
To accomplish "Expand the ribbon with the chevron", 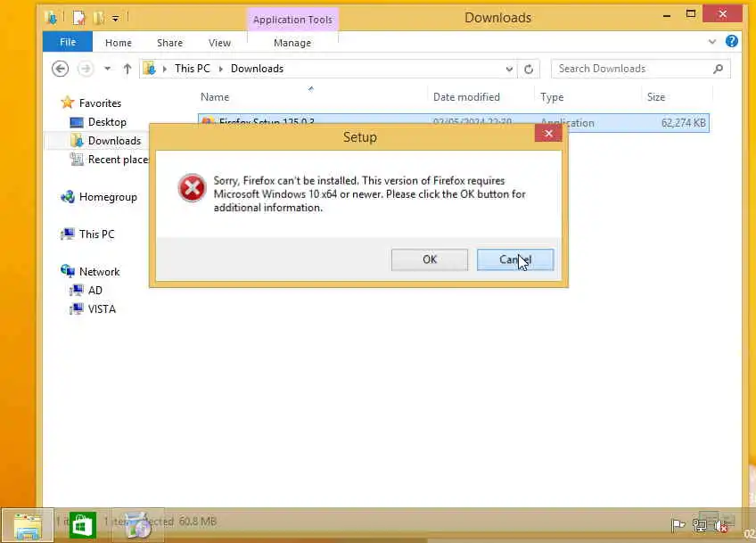I will point(712,42).
